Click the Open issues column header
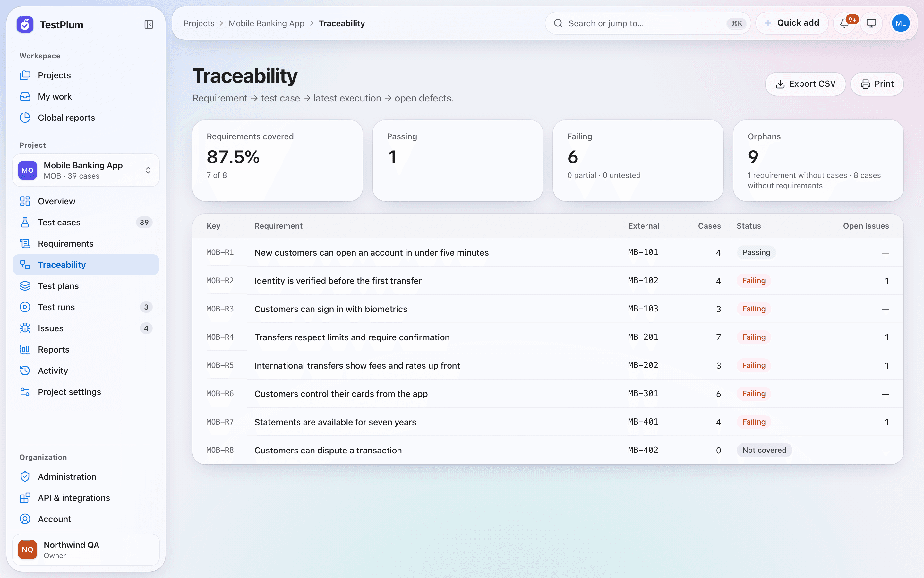Image resolution: width=924 pixels, height=578 pixels. click(x=866, y=226)
